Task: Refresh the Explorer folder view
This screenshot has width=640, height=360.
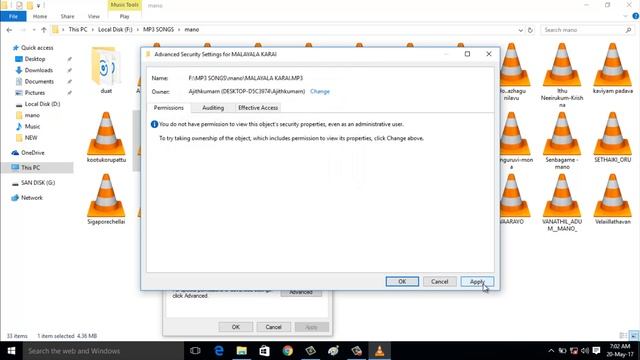Action: point(530,30)
